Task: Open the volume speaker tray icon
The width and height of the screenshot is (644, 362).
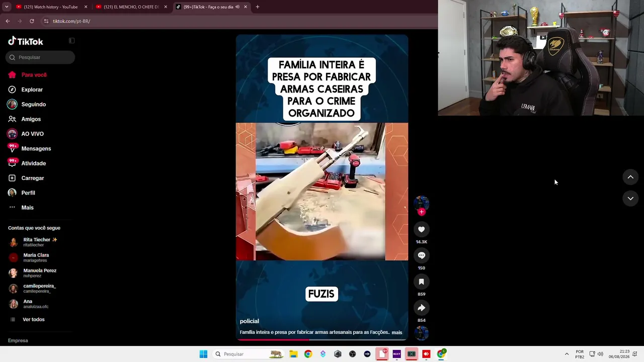Action: (x=600, y=354)
